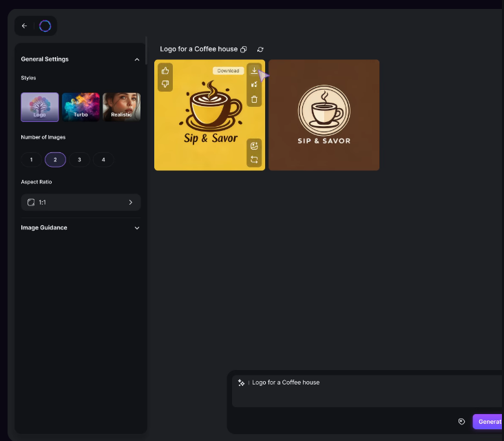Click the regenerate icon beside the prompt title
Screen dimensions: 504x441
pyautogui.click(x=260, y=49)
